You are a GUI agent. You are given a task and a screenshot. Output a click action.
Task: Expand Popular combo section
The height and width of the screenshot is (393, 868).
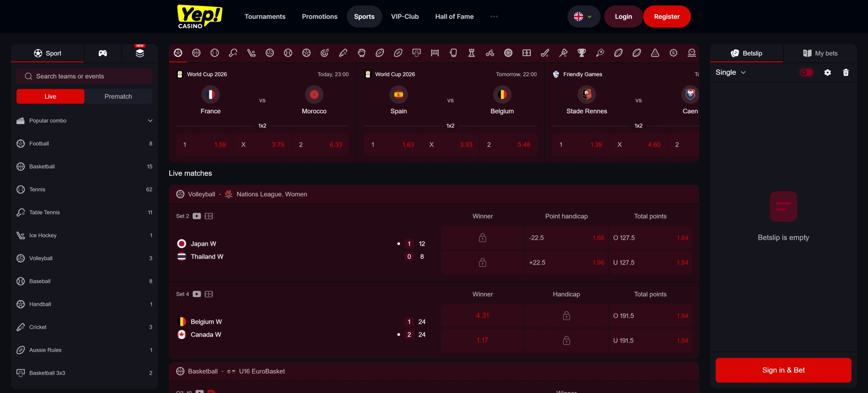tap(84, 121)
